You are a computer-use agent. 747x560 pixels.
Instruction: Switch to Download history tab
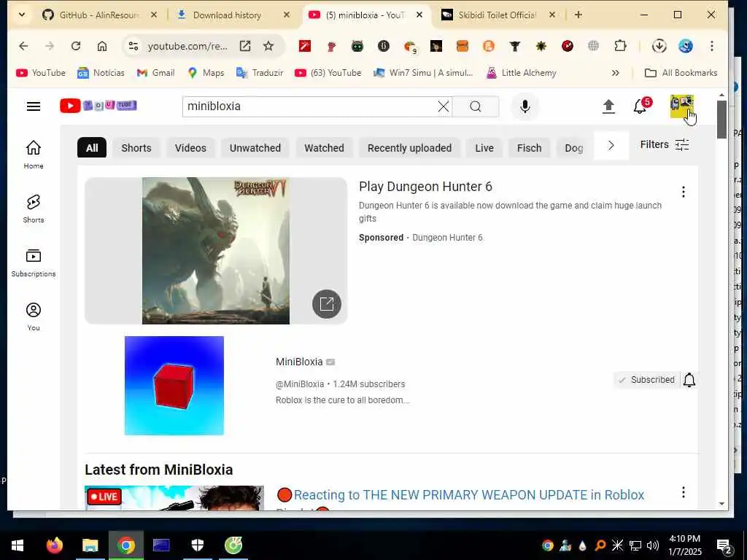click(228, 15)
